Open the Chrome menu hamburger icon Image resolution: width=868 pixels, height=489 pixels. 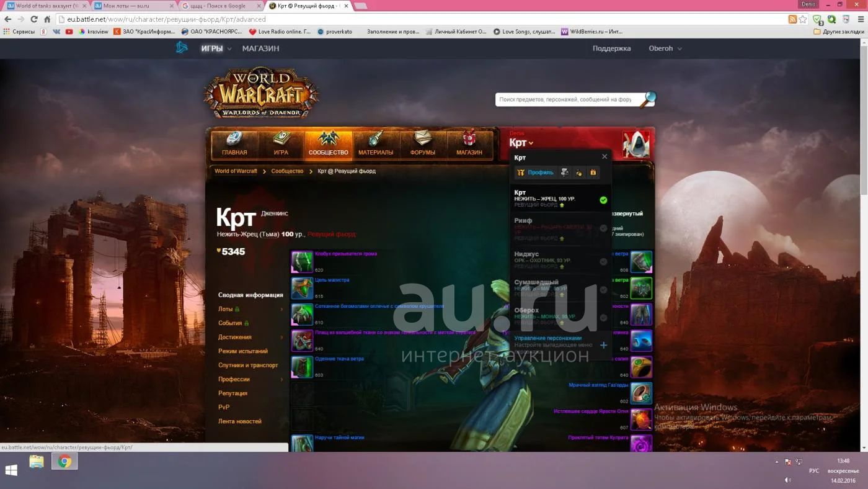(860, 19)
